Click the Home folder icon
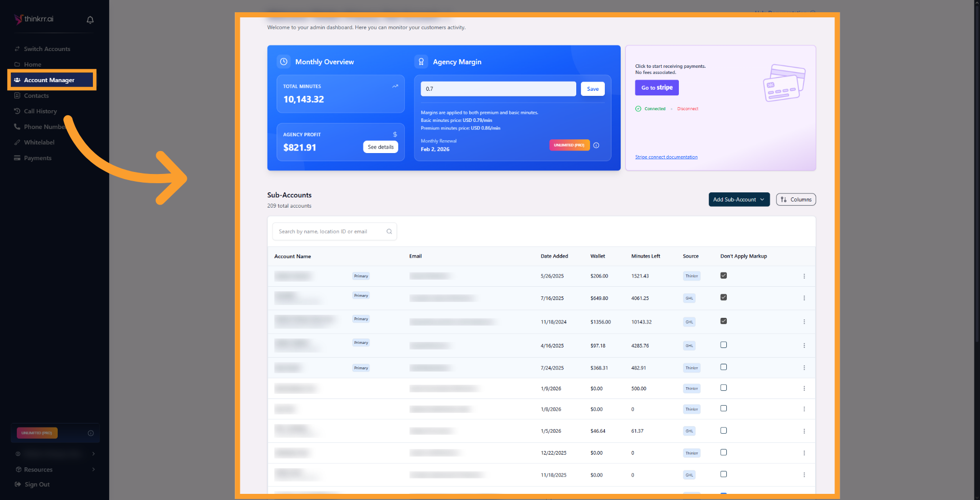This screenshot has height=500, width=980. click(x=17, y=64)
